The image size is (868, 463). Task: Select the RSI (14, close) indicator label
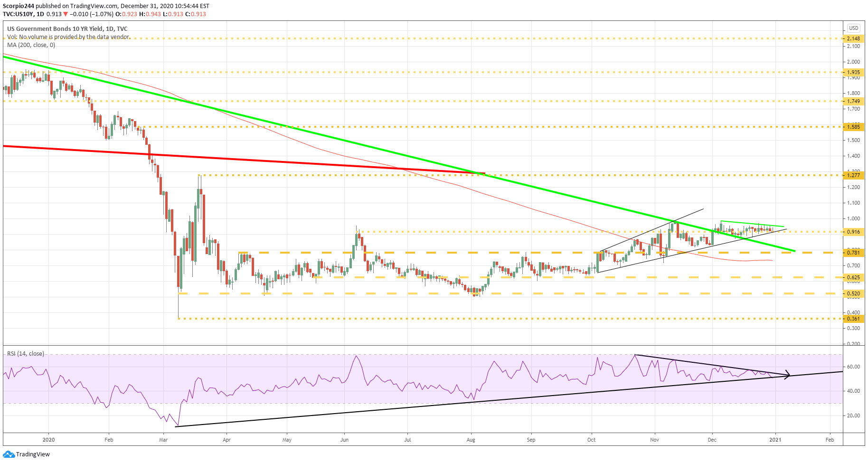pyautogui.click(x=26, y=354)
